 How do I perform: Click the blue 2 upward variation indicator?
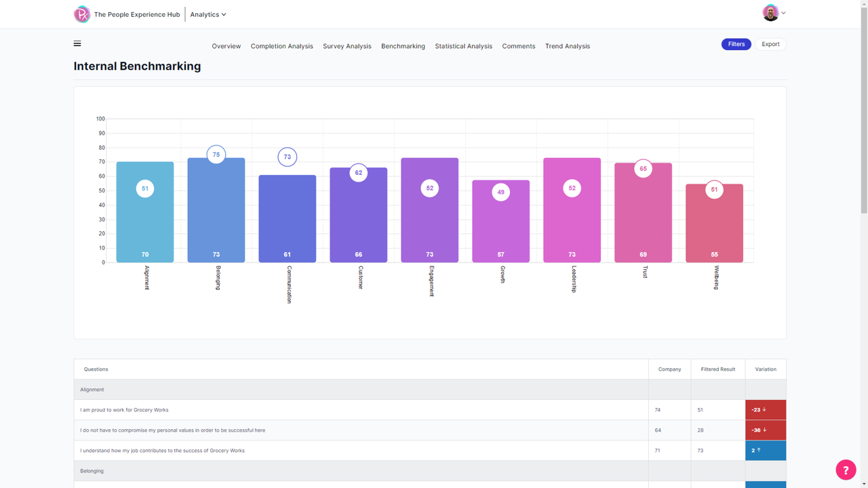pyautogui.click(x=765, y=450)
